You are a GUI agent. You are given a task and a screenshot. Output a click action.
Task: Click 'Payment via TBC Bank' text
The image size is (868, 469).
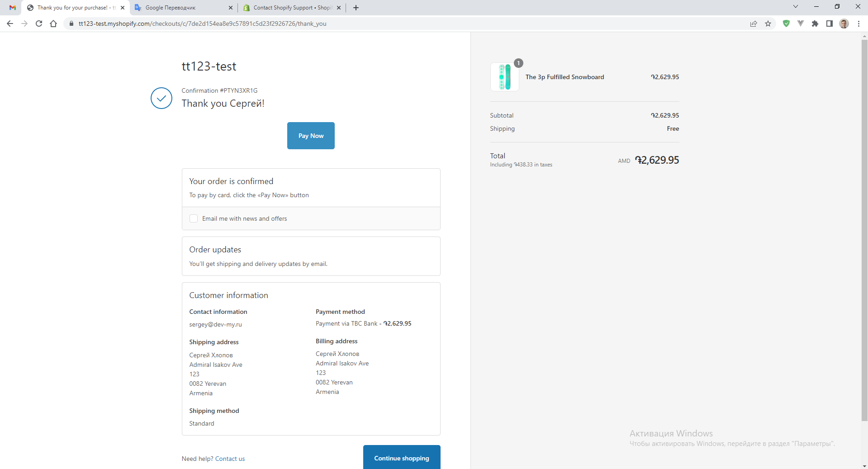tap(346, 323)
